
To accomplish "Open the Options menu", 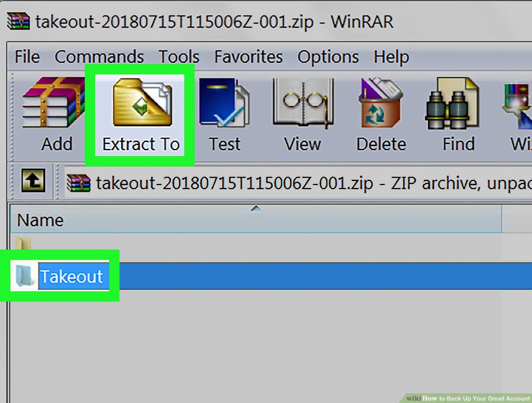I will (328, 57).
